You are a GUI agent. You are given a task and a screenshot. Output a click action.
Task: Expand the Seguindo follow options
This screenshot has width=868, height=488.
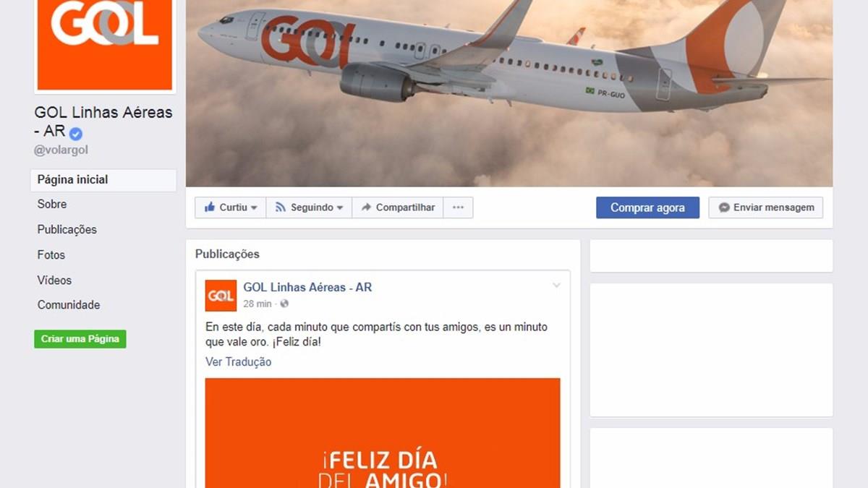(x=309, y=207)
